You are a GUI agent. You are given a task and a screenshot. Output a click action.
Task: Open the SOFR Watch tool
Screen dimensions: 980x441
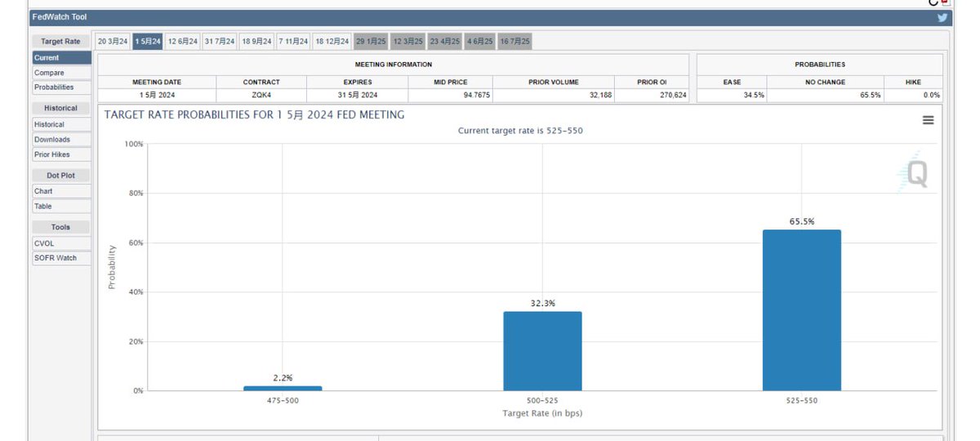61,258
